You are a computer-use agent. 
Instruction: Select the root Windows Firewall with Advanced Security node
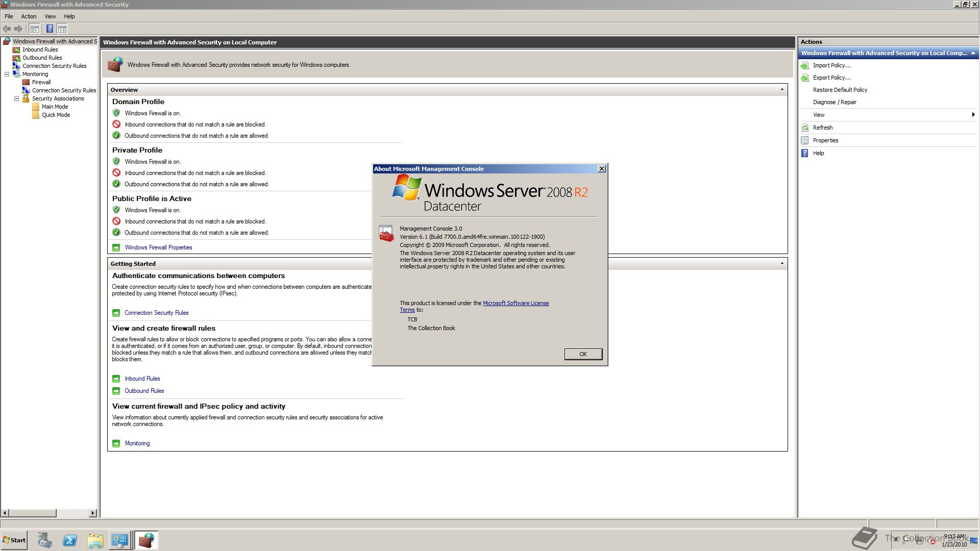54,41
